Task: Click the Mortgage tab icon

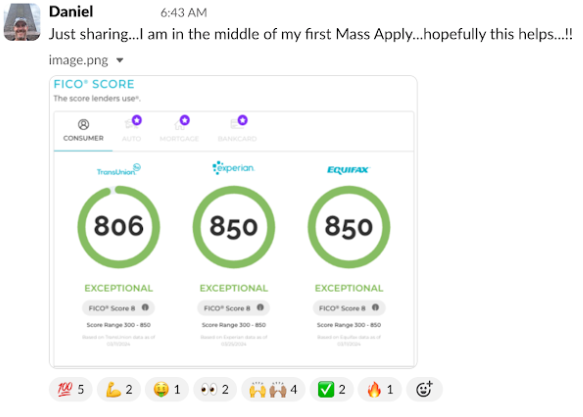Action: pyautogui.click(x=180, y=123)
